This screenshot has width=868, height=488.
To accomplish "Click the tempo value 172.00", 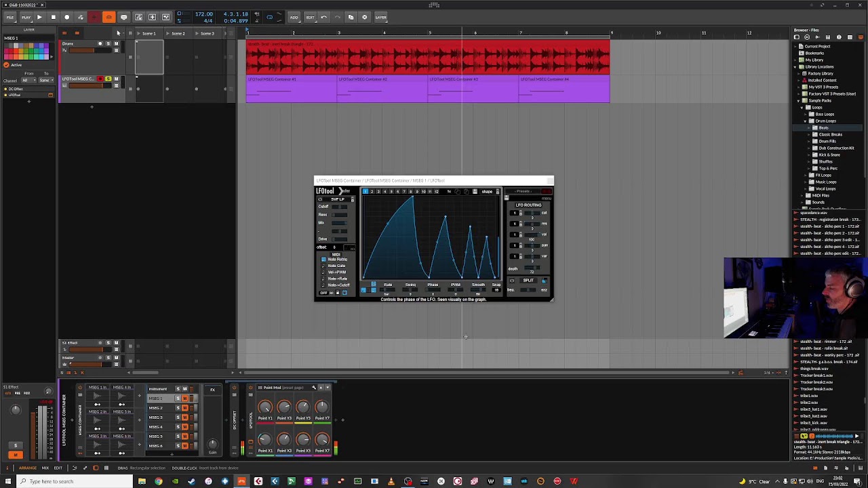I will pyautogui.click(x=204, y=14).
